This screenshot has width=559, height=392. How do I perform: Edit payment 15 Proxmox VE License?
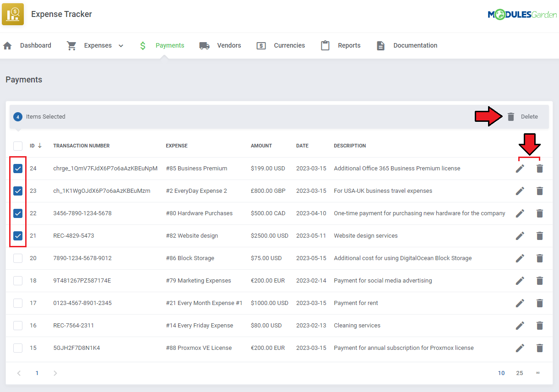520,348
